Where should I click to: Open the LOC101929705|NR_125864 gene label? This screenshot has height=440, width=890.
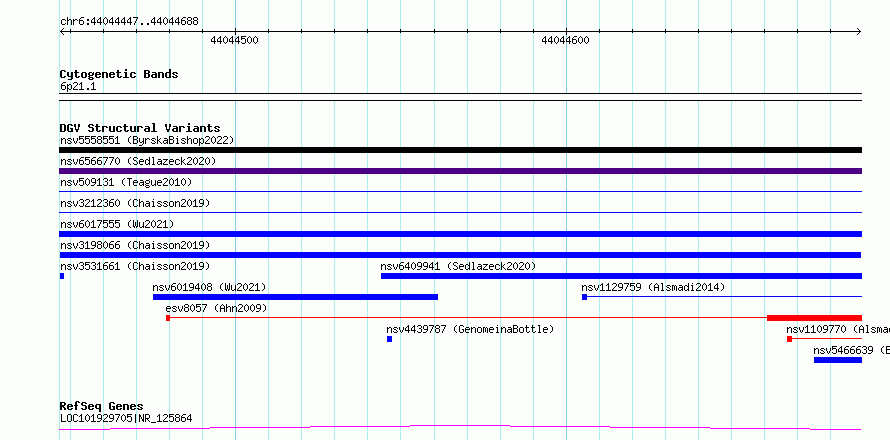coord(126,418)
